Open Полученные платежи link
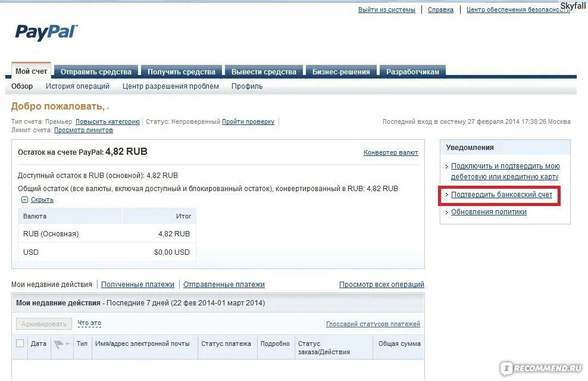 tap(137, 285)
